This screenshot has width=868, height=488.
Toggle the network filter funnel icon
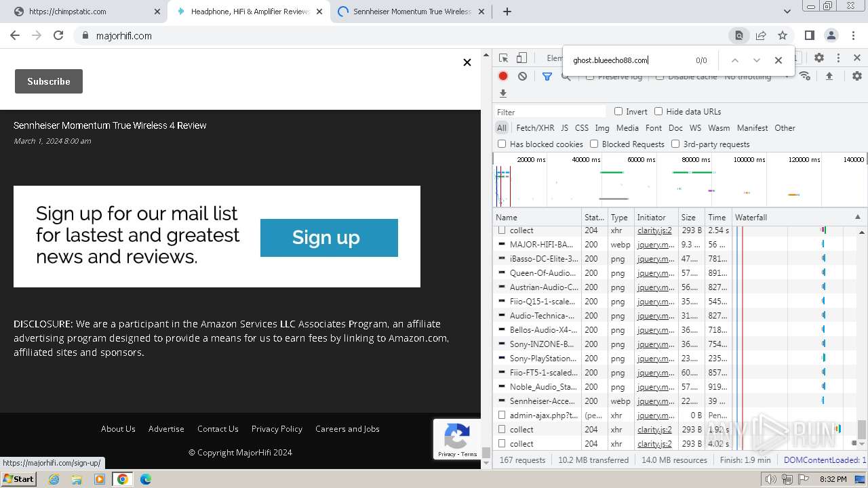coord(547,76)
